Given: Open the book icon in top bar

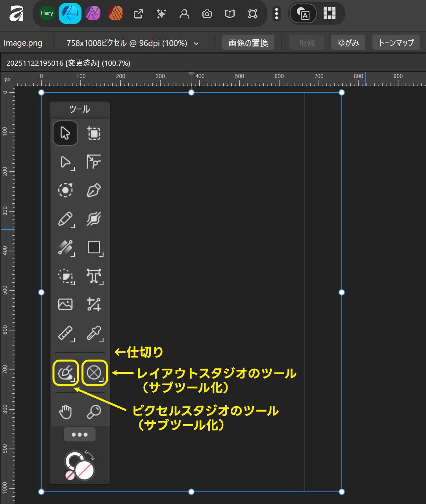Looking at the screenshot, I should coord(230,14).
